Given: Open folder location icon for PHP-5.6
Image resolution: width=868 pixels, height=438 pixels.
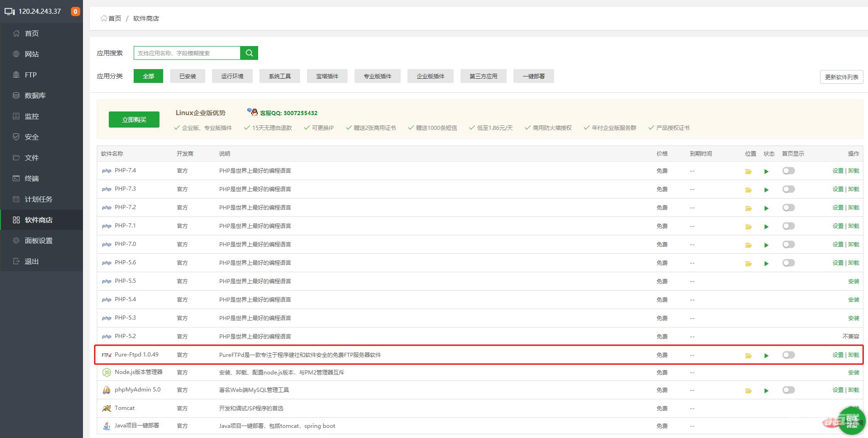Looking at the screenshot, I should pos(748,263).
